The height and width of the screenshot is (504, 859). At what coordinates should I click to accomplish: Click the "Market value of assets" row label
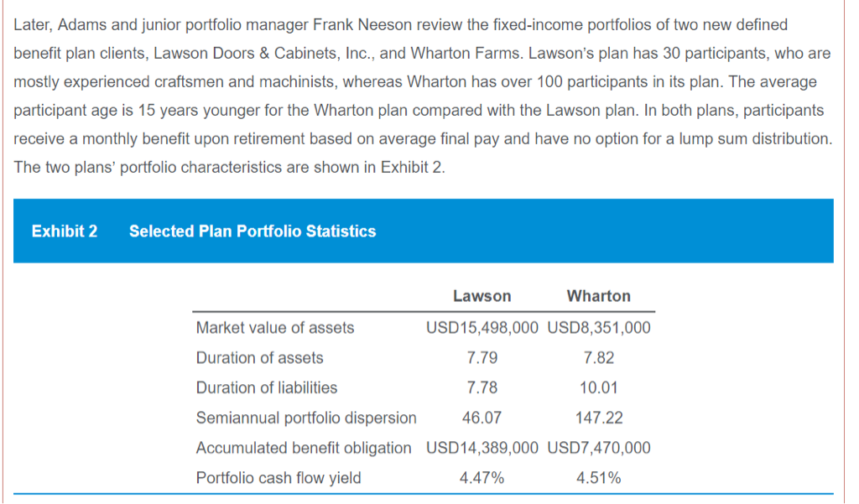275,328
